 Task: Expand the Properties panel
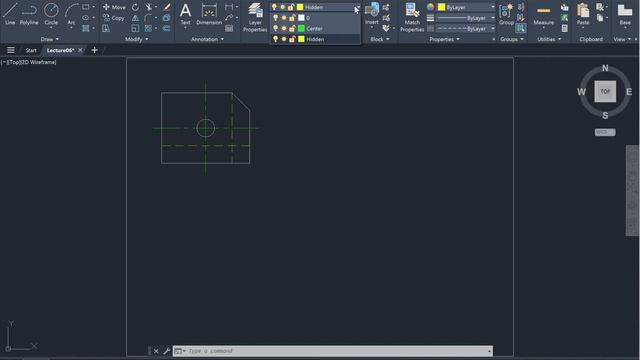[x=444, y=39]
